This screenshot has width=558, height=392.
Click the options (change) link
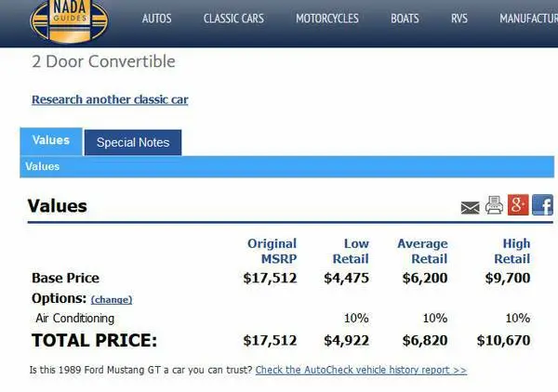(x=112, y=300)
